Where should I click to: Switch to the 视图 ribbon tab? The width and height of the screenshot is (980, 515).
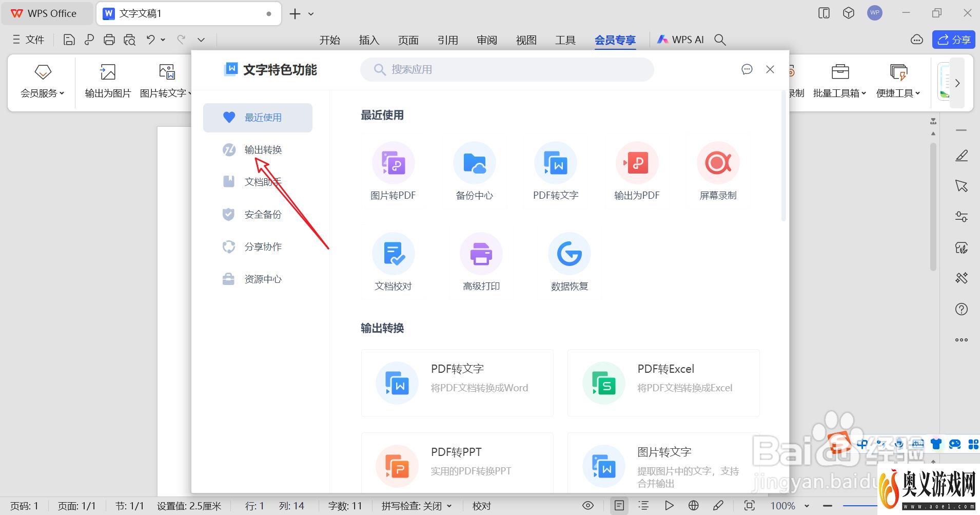526,40
